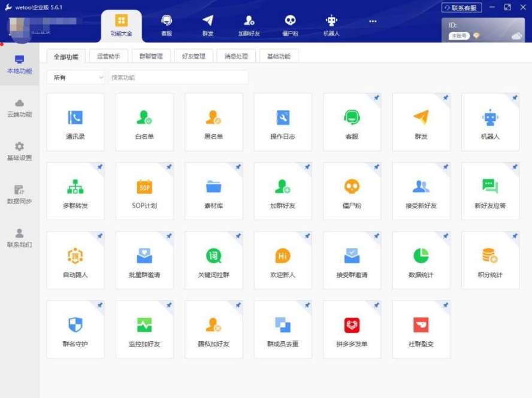Click the 联系客服 button

[x=461, y=8]
